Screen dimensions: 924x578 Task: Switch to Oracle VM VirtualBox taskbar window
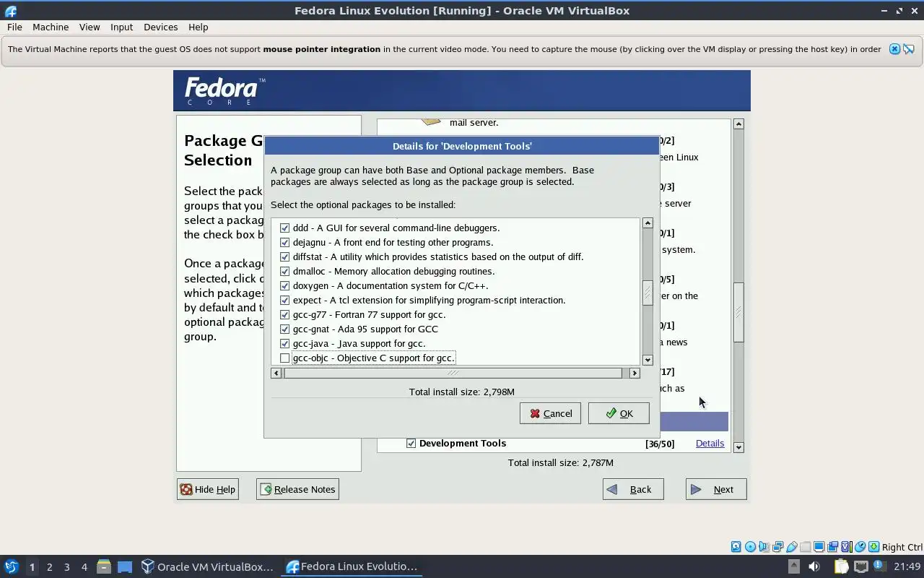click(208, 567)
